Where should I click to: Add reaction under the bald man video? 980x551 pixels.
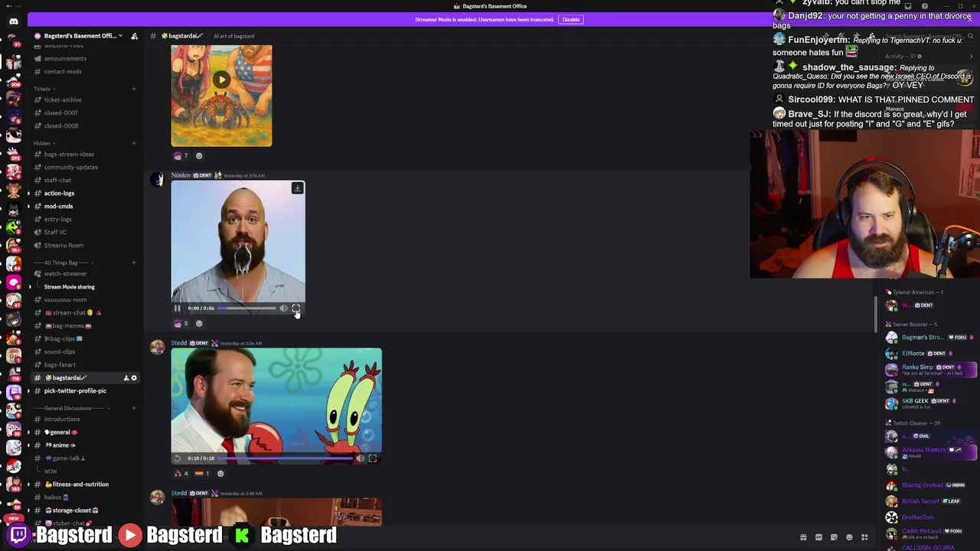click(x=199, y=323)
